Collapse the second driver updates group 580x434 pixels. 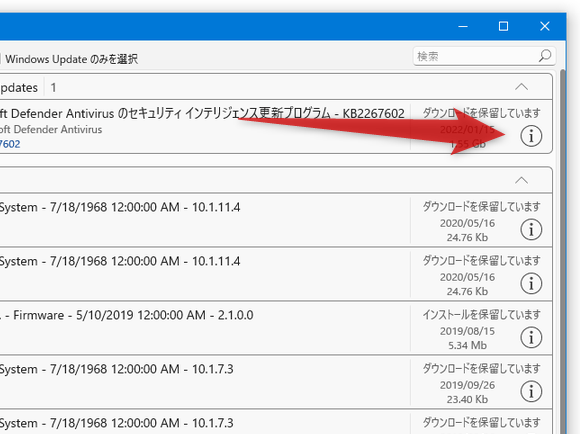click(x=522, y=181)
